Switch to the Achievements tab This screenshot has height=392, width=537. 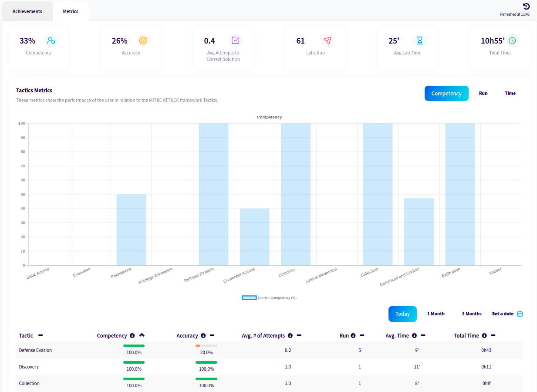pos(27,11)
